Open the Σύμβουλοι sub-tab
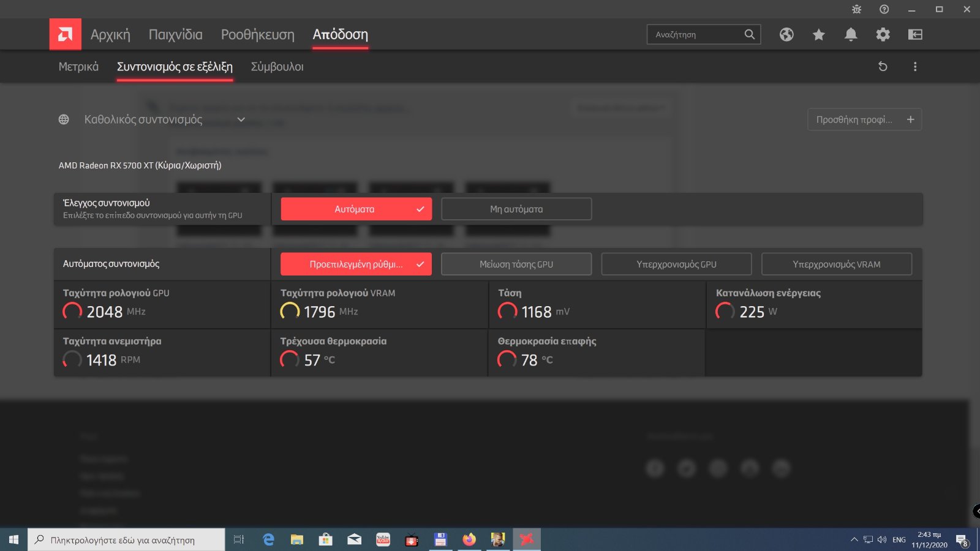Image resolution: width=980 pixels, height=551 pixels. pyautogui.click(x=277, y=67)
